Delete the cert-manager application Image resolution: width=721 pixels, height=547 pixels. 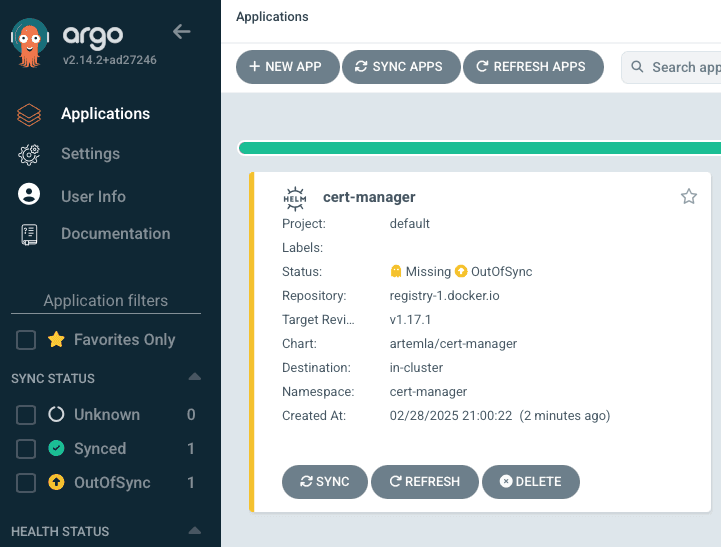(531, 482)
